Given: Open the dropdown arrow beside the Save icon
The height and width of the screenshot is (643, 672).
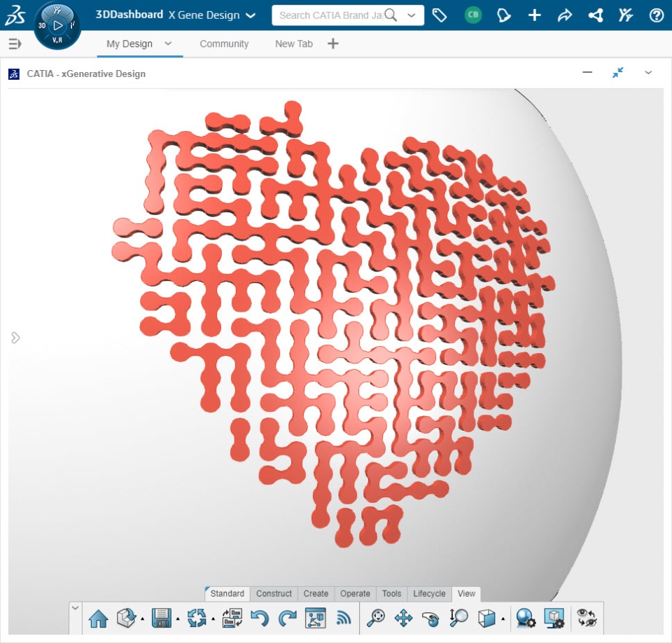Looking at the screenshot, I should [x=178, y=619].
